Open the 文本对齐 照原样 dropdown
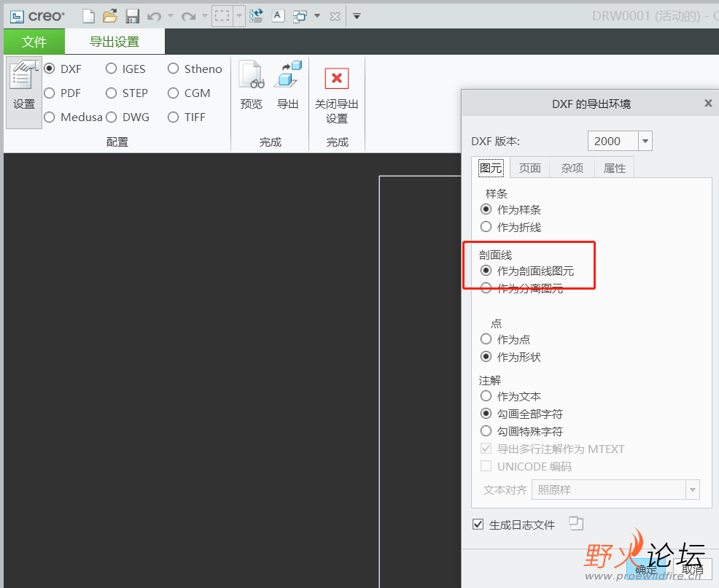This screenshot has height=588, width=719. (x=616, y=490)
